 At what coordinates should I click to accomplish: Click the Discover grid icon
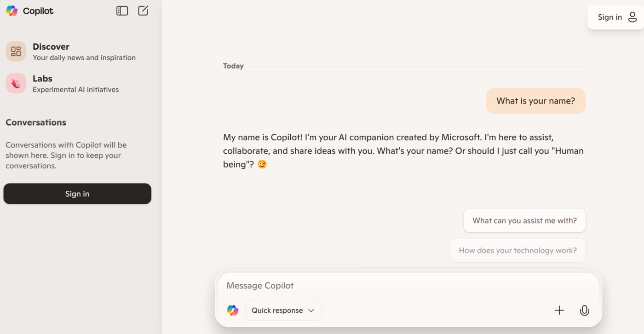[16, 52]
